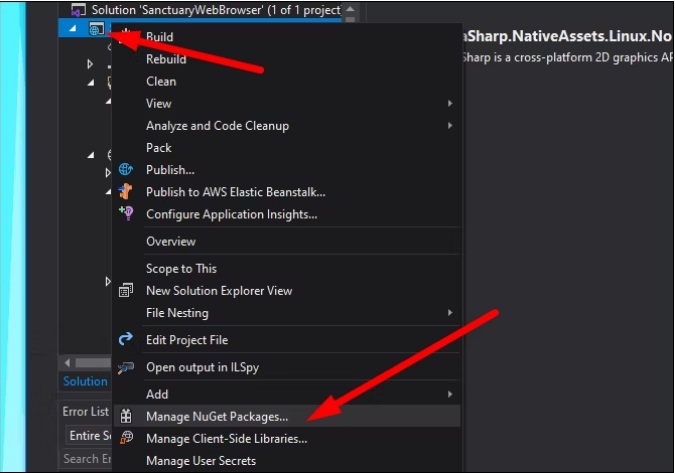Click the Edit Project File arrow icon
The image size is (675, 473).
coord(126,339)
